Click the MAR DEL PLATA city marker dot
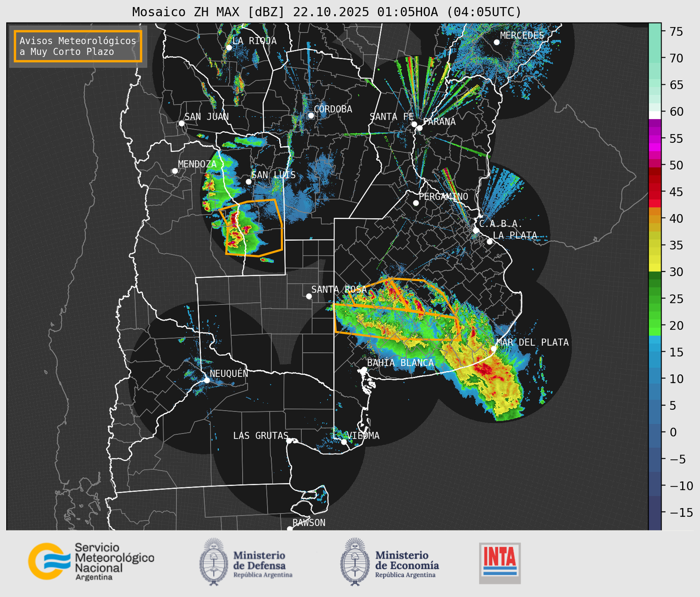The image size is (700, 597). 493,349
